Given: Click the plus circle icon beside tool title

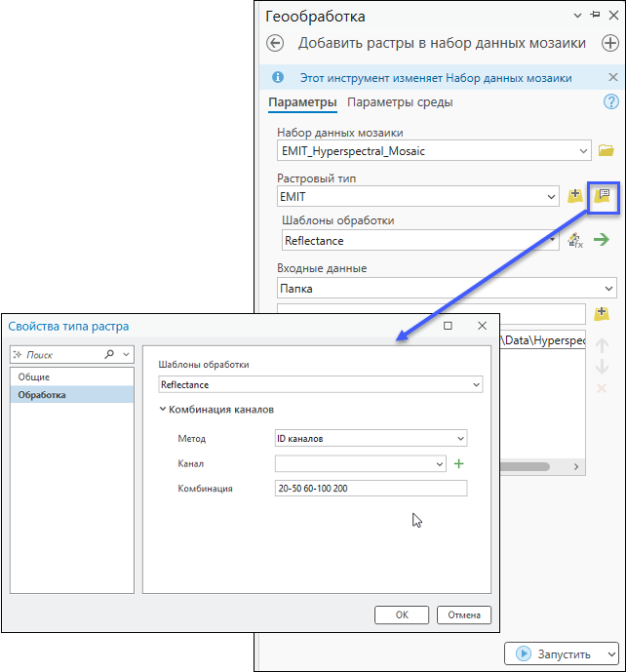Looking at the screenshot, I should tap(610, 43).
